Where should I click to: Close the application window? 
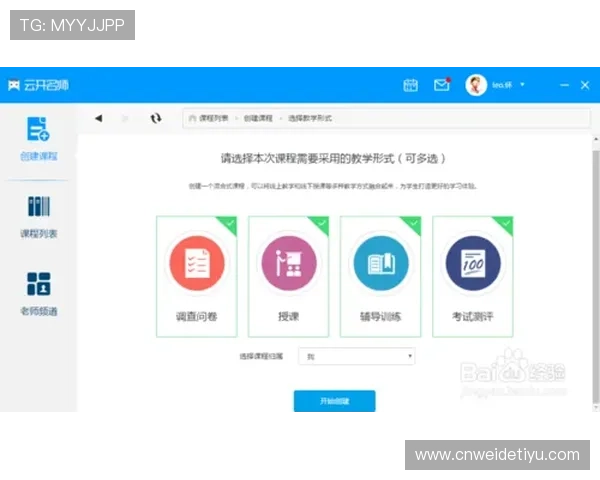[585, 85]
